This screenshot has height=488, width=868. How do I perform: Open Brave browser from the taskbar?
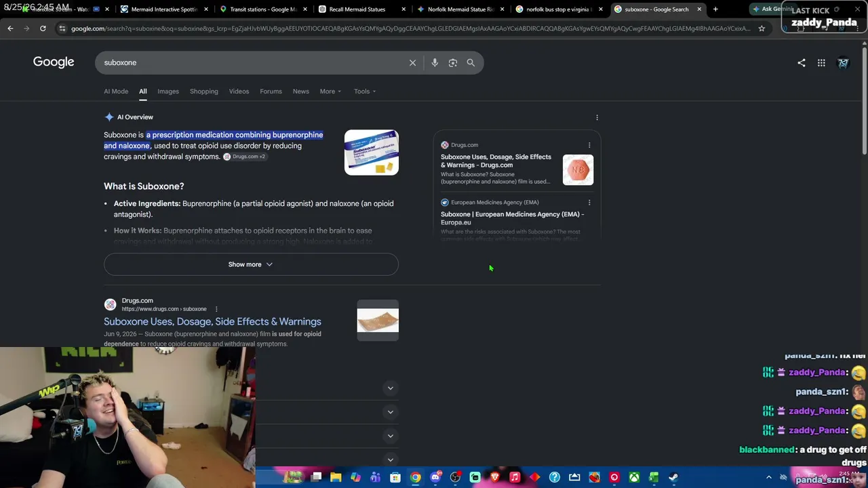point(495,477)
